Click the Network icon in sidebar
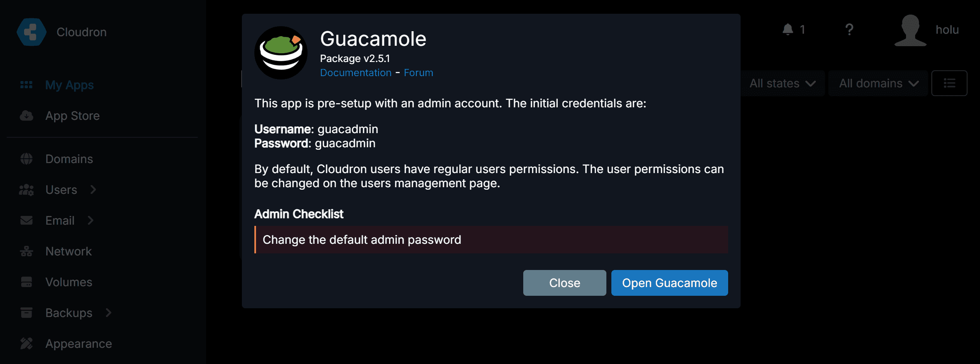The image size is (980, 364). (27, 251)
